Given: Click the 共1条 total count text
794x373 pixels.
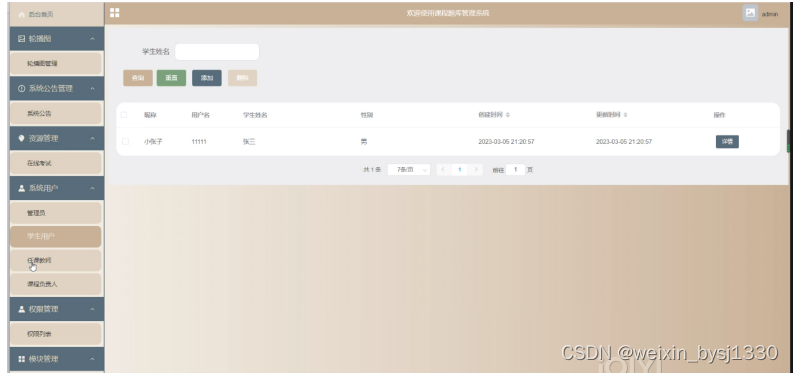Looking at the screenshot, I should tap(372, 170).
